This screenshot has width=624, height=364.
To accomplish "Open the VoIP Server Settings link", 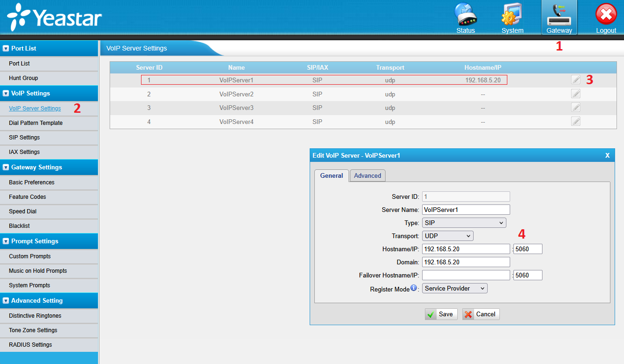I will click(35, 109).
